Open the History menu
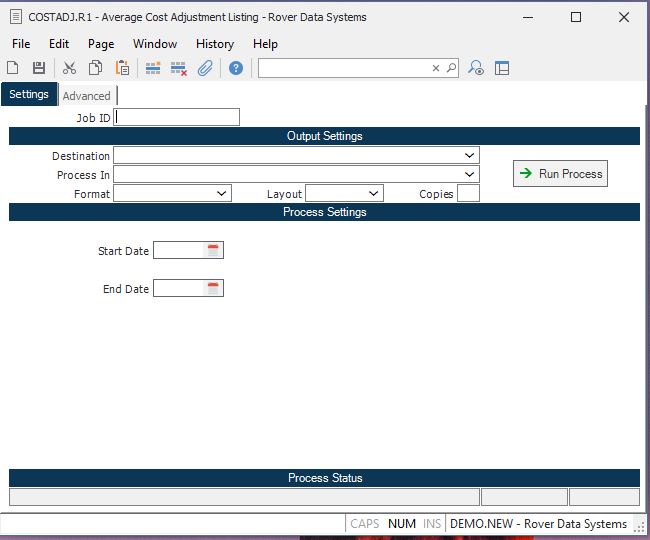 tap(214, 44)
